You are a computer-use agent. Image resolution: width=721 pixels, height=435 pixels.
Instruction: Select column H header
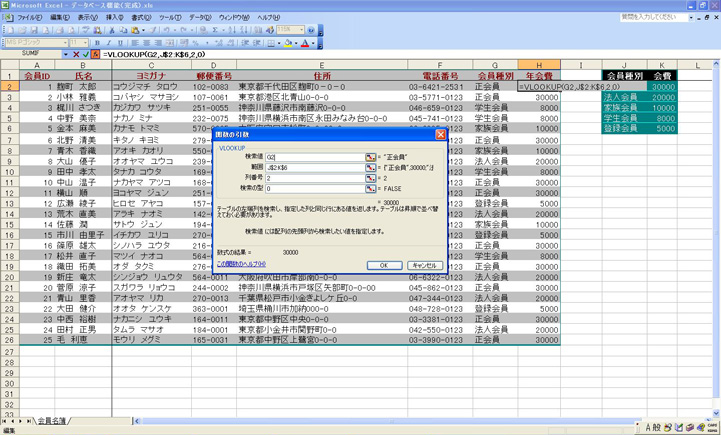pos(539,65)
